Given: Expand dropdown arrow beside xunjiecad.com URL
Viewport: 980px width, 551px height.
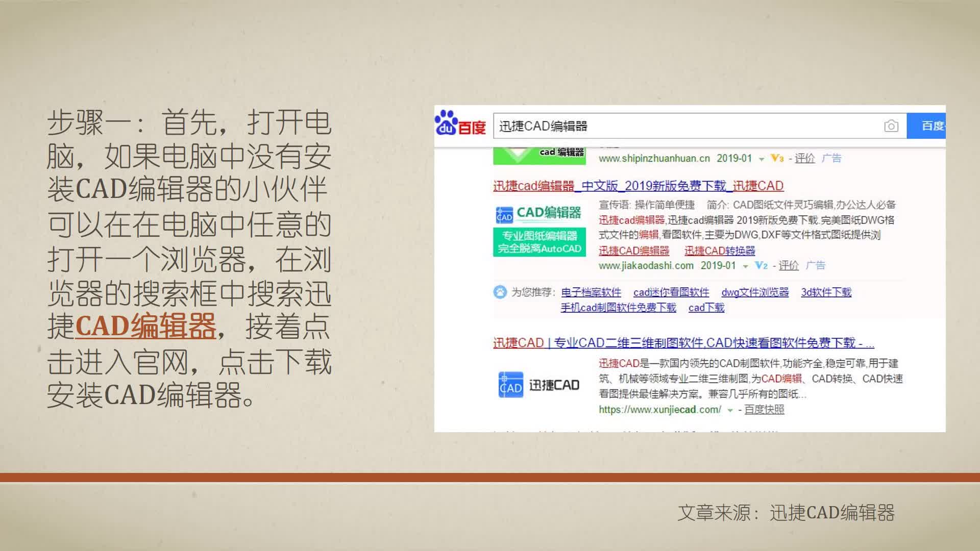Looking at the screenshot, I should tap(730, 410).
